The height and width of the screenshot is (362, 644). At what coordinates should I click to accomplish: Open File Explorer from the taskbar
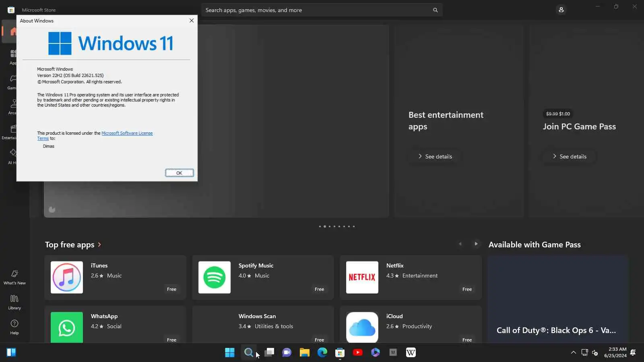(x=305, y=352)
